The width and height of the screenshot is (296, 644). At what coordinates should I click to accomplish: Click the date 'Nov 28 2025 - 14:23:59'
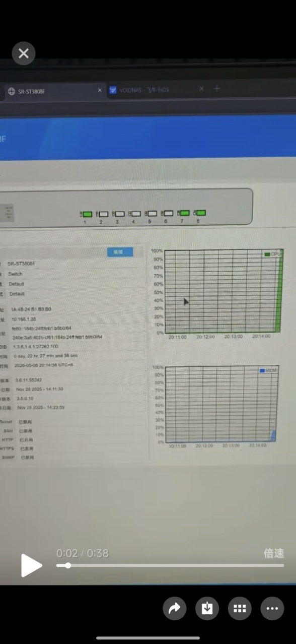point(41,407)
